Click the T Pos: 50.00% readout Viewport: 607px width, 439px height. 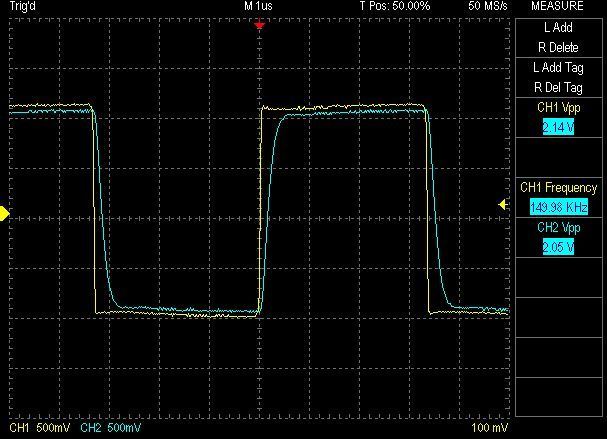395,6
